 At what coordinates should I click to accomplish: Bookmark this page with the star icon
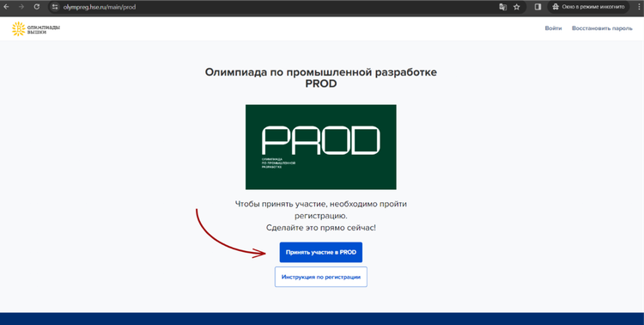[517, 7]
